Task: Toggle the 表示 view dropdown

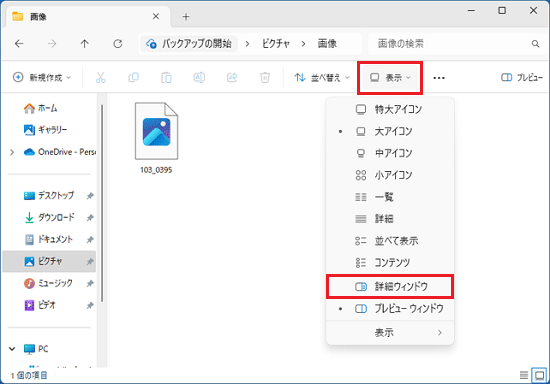Action: click(x=390, y=78)
